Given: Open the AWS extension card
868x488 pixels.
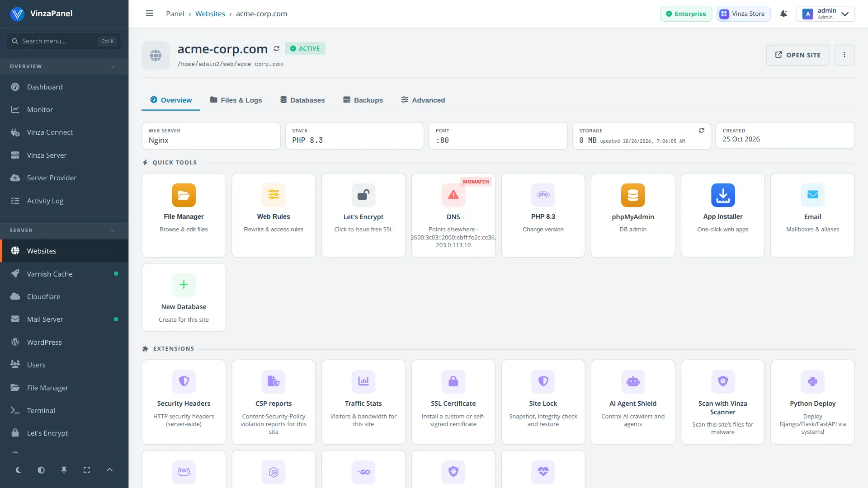Looking at the screenshot, I should click(x=184, y=469).
